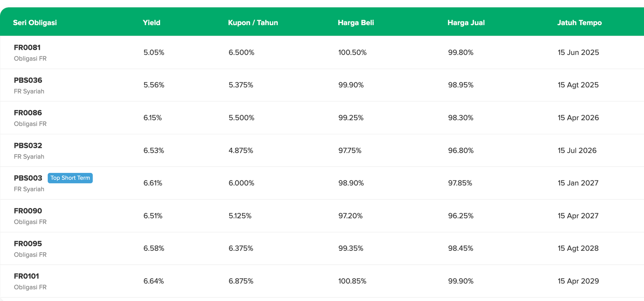Open the FR0081 bond row
644x301 pixels.
pyautogui.click(x=27, y=47)
